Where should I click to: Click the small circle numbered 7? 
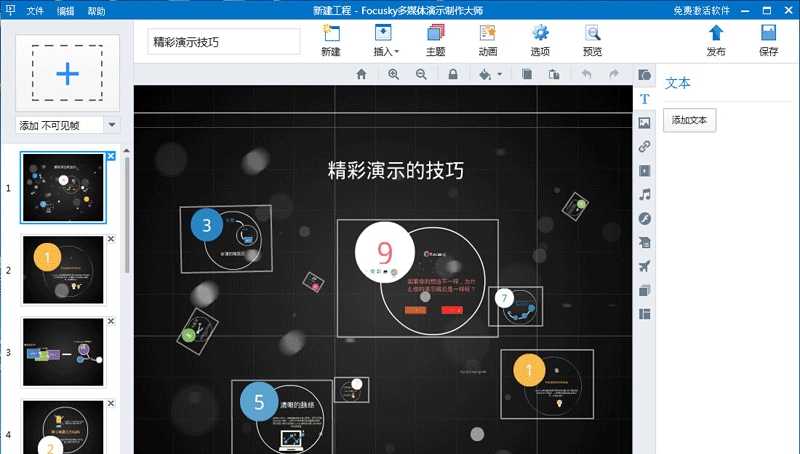504,298
